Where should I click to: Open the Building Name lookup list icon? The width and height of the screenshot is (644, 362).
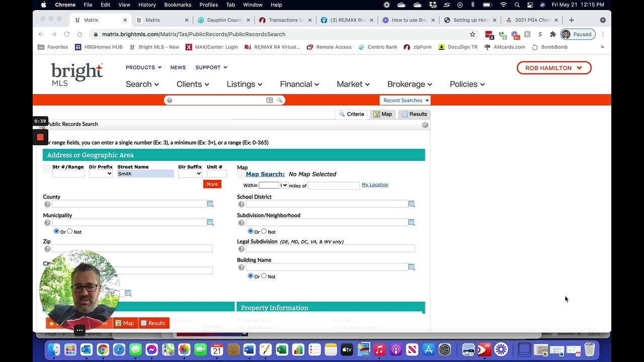pos(411,267)
